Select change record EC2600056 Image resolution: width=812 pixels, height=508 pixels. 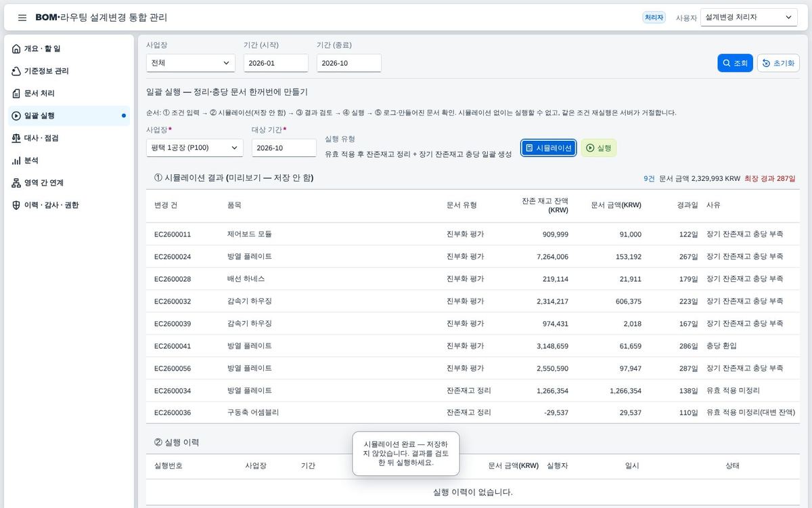click(x=173, y=368)
